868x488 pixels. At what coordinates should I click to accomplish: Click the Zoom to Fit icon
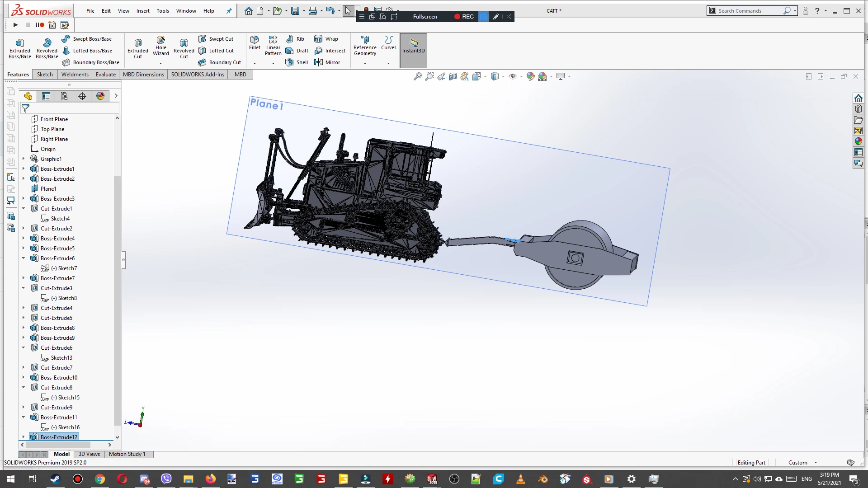click(417, 76)
